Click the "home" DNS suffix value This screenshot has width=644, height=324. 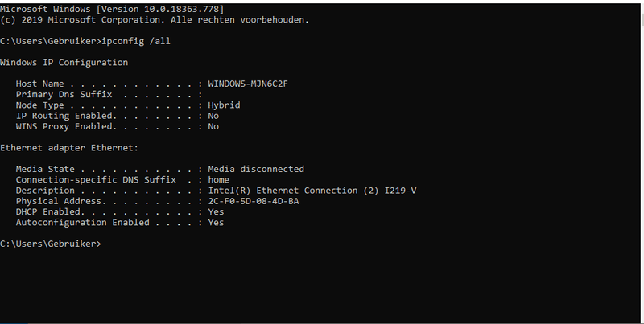(218, 180)
